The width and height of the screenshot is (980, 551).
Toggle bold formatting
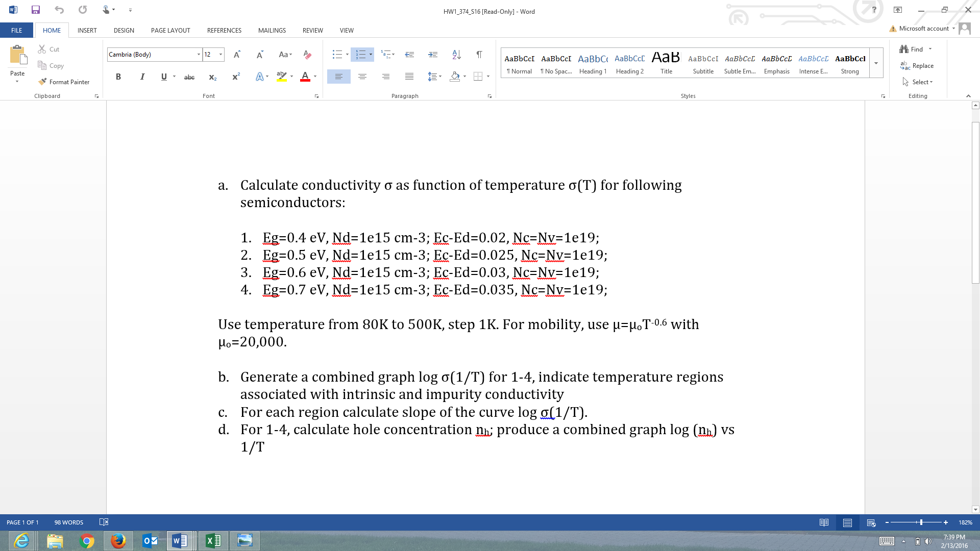118,77
